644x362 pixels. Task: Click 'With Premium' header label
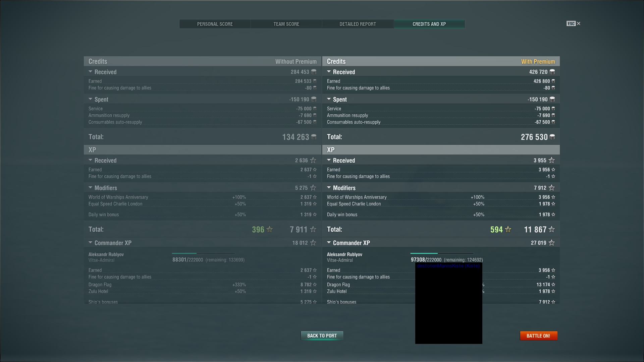[538, 62]
